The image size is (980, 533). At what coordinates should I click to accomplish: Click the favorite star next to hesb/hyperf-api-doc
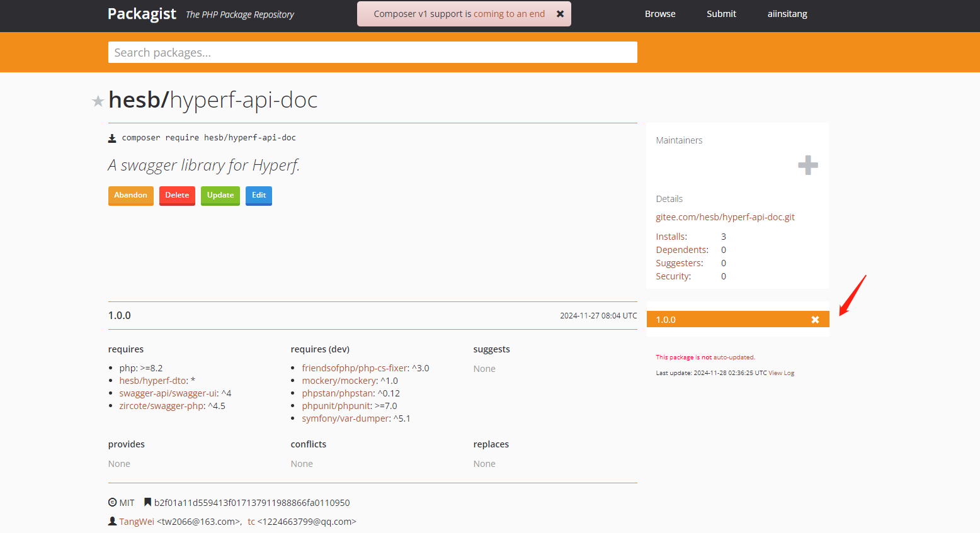[98, 101]
